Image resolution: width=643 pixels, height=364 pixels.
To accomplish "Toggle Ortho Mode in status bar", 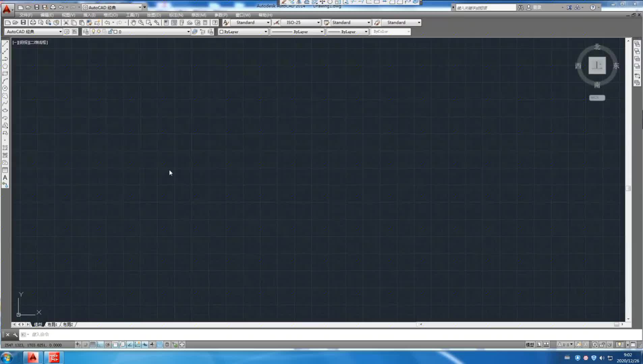I will pos(100,344).
